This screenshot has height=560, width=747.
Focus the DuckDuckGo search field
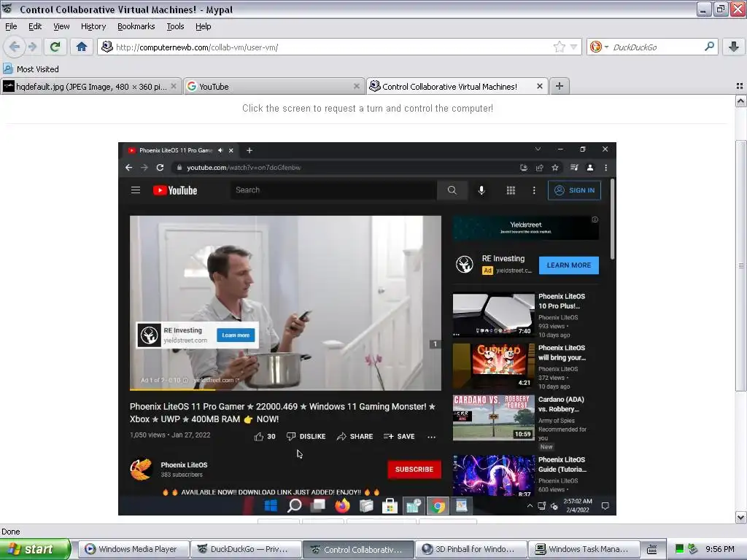[657, 47]
